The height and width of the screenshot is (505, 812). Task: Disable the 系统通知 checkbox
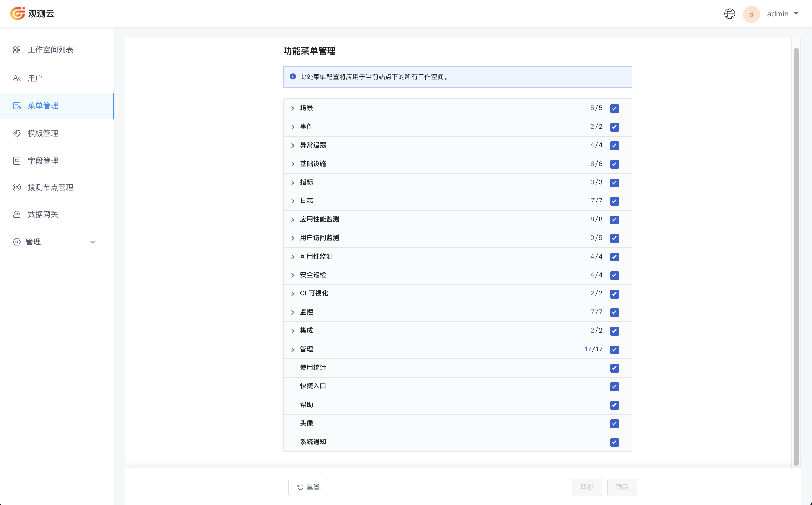click(615, 442)
